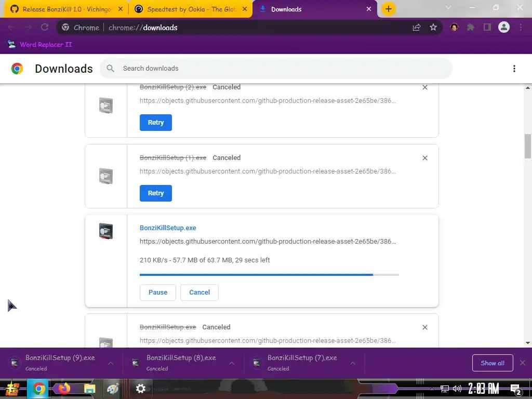Screen dimensions: 532x399
Task: Pause the BonziKillSetup.exe download
Action: click(158, 292)
